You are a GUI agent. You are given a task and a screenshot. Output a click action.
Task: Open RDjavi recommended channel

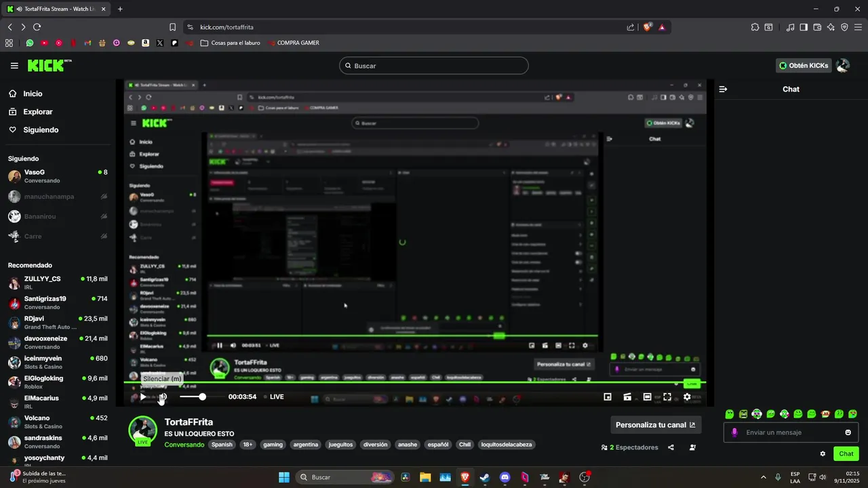(x=58, y=323)
